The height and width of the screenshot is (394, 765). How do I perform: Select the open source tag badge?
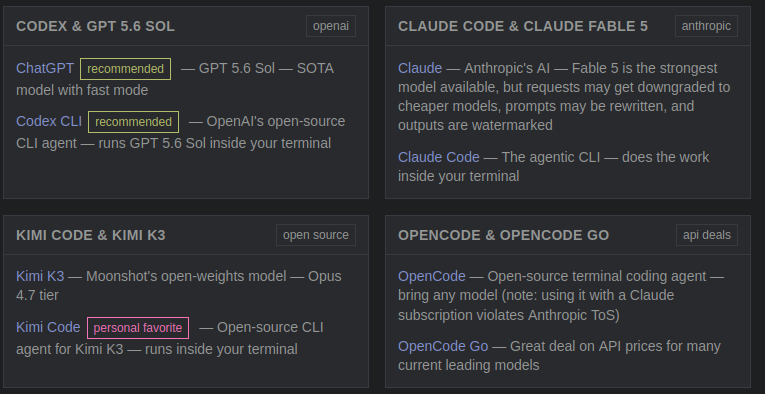coord(316,235)
